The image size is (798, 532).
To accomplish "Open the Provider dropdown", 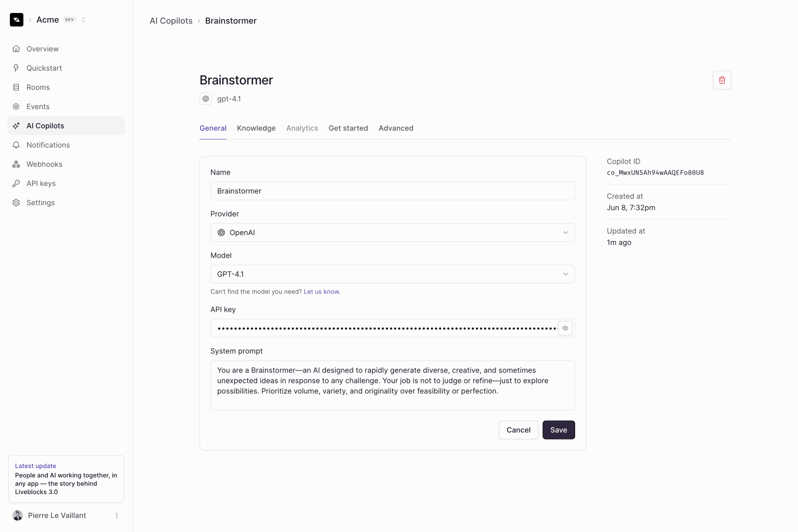I will (392, 232).
